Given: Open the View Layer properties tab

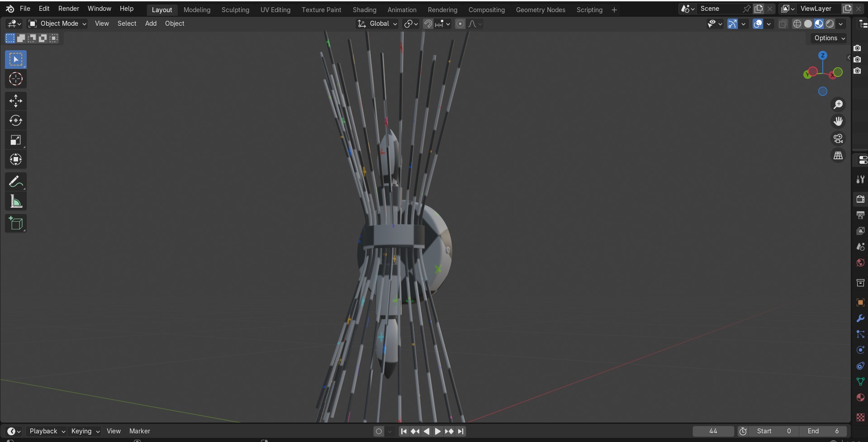Looking at the screenshot, I should click(x=860, y=231).
